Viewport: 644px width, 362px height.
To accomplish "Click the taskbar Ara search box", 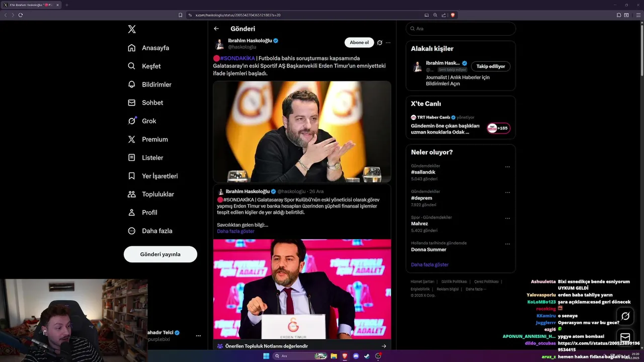I will 300,356.
